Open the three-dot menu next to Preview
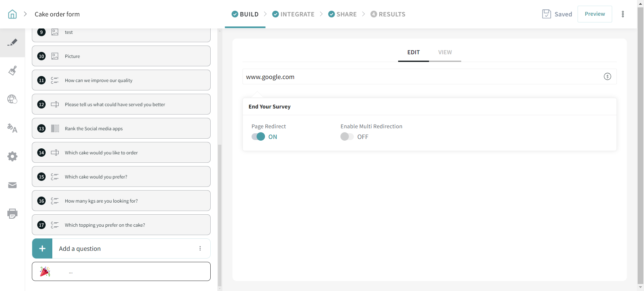644x291 pixels. [x=623, y=14]
